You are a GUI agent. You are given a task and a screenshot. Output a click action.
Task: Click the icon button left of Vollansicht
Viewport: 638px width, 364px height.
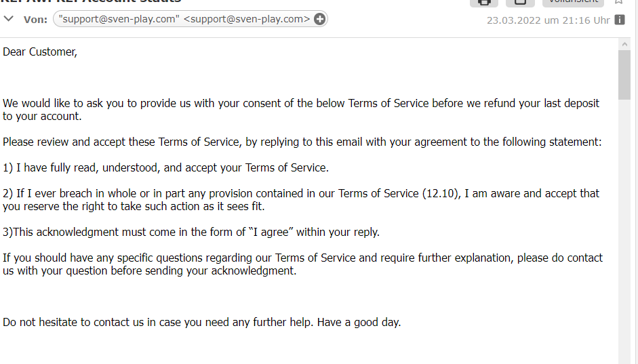(520, 2)
